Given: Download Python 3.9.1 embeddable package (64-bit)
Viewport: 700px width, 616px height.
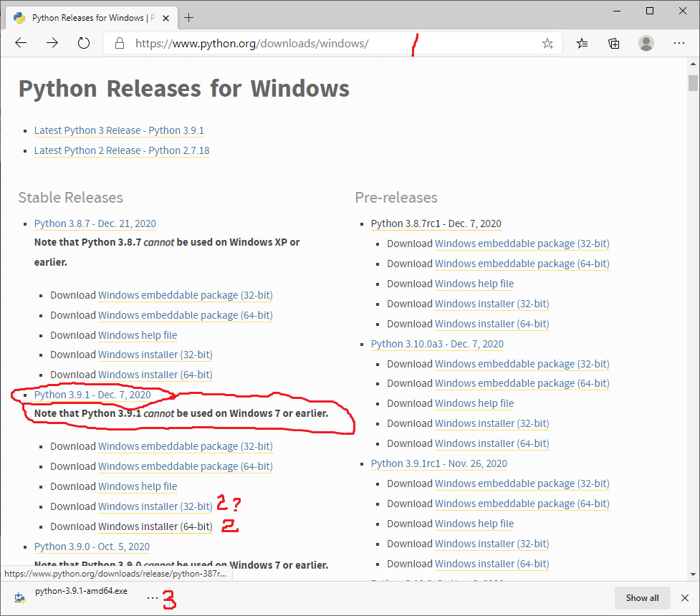Looking at the screenshot, I should point(186,466).
